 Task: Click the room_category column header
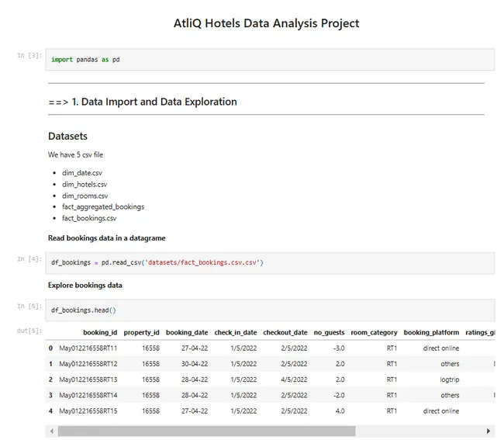tap(374, 333)
